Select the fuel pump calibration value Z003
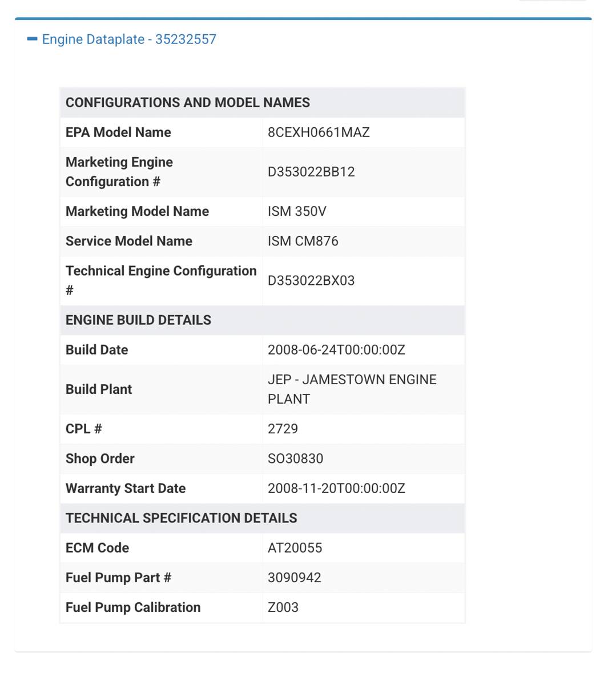The width and height of the screenshot is (616, 685). tap(283, 607)
